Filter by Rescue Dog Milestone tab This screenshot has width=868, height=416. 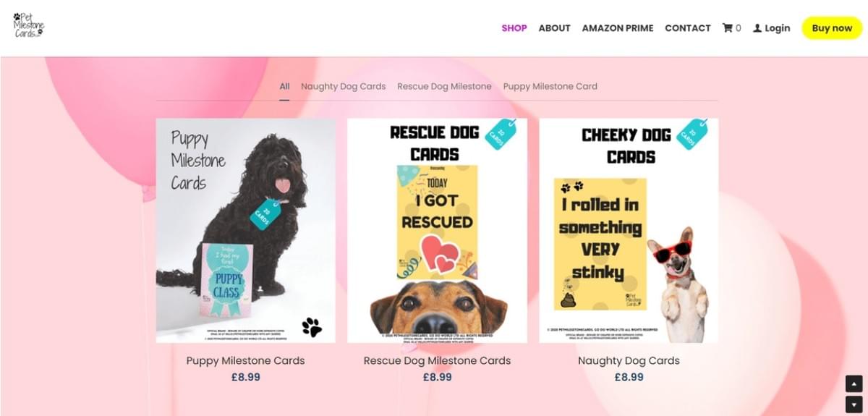tap(444, 86)
